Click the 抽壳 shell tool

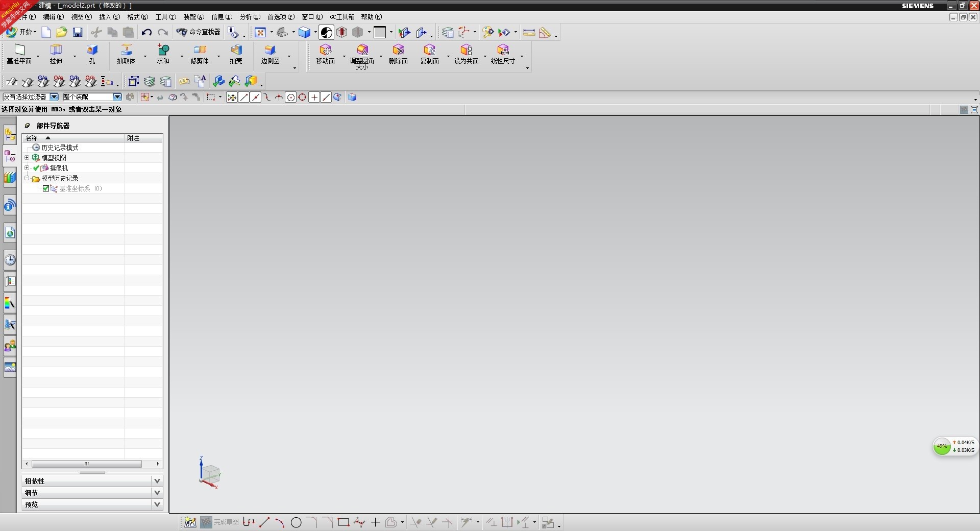pos(236,54)
